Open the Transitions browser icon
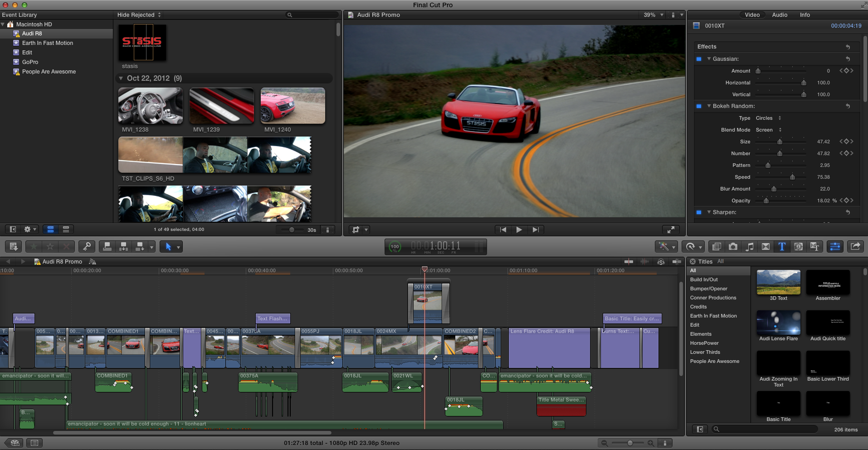The image size is (868, 450). tap(766, 246)
